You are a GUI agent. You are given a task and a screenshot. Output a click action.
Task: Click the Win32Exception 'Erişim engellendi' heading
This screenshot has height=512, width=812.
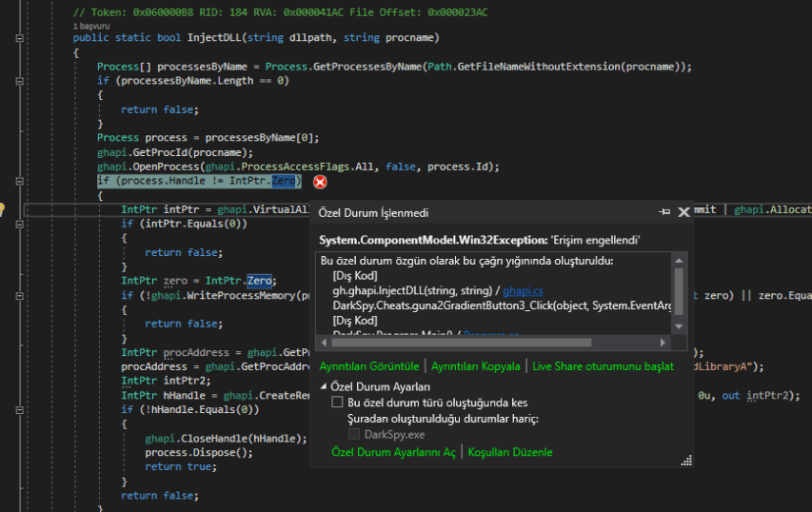pyautogui.click(x=480, y=240)
